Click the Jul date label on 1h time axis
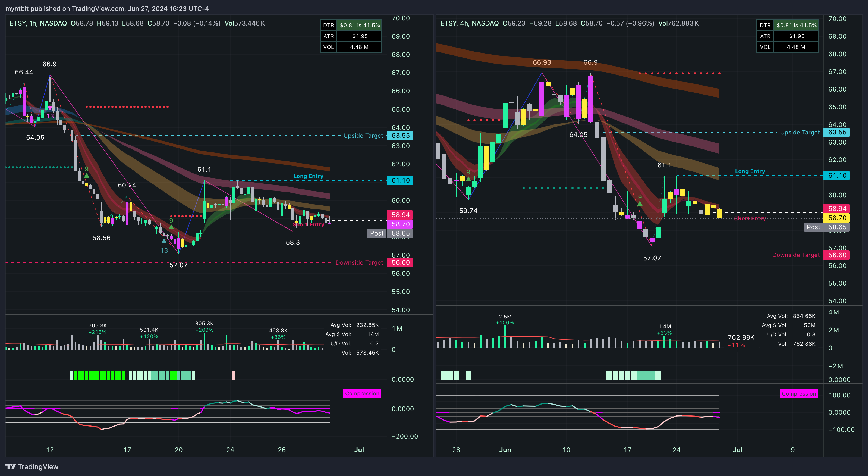The width and height of the screenshot is (868, 476). tap(359, 450)
